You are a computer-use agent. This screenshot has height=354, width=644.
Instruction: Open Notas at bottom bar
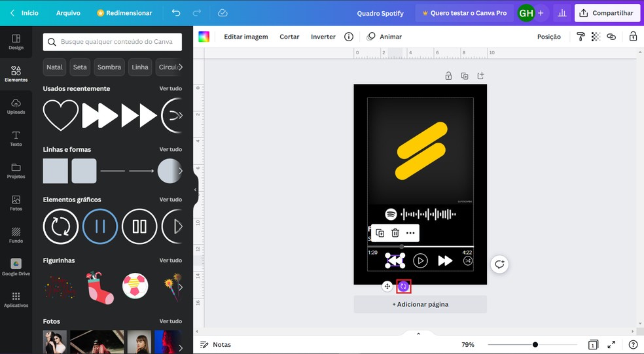point(215,345)
